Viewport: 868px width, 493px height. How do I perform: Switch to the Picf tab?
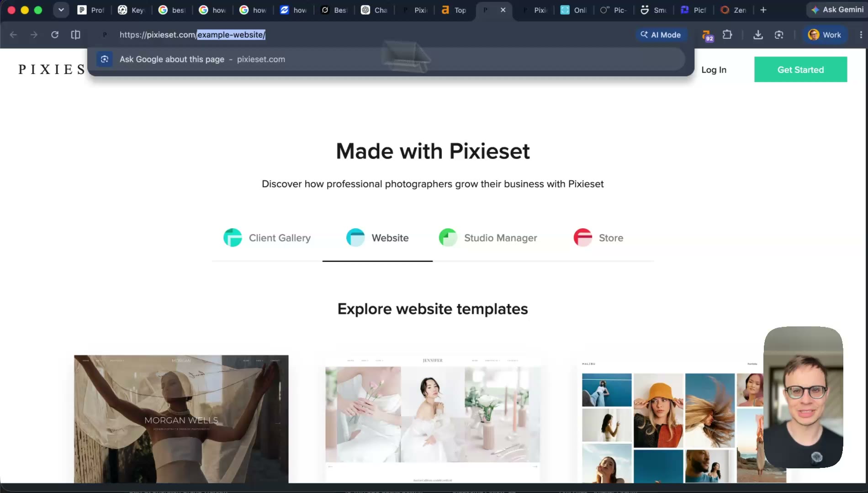(693, 10)
